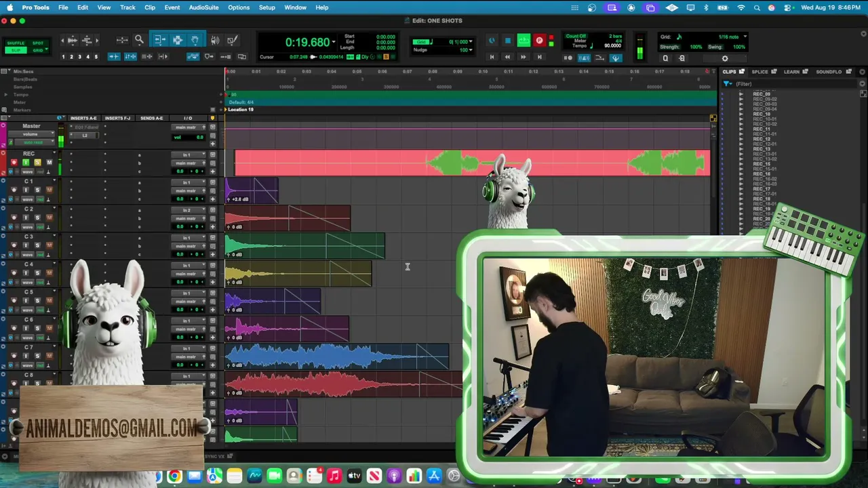Select the Grabber hand tool
The width and height of the screenshot is (868, 488).
[x=195, y=41]
